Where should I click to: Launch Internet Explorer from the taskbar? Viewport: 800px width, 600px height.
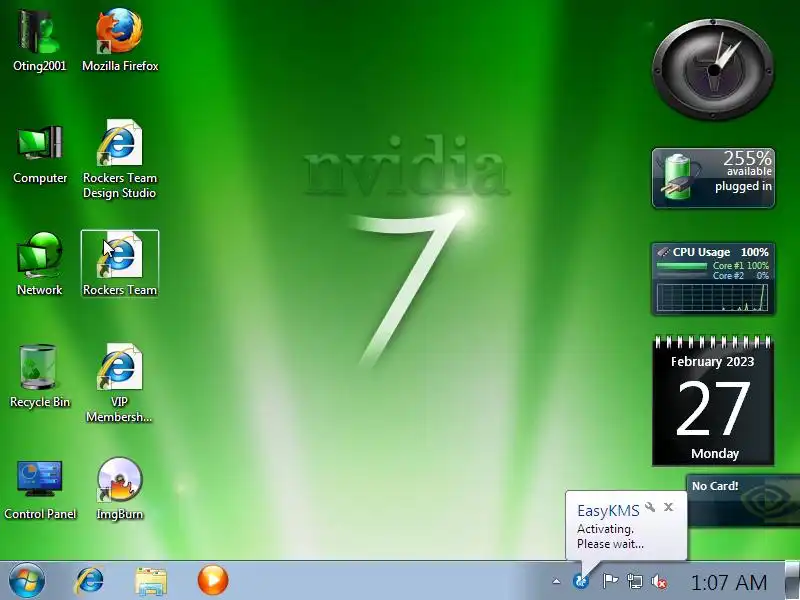(x=89, y=581)
